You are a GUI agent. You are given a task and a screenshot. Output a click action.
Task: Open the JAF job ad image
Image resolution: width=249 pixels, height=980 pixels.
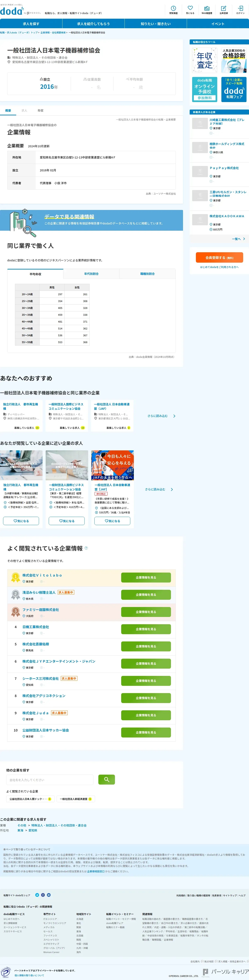(x=112, y=465)
